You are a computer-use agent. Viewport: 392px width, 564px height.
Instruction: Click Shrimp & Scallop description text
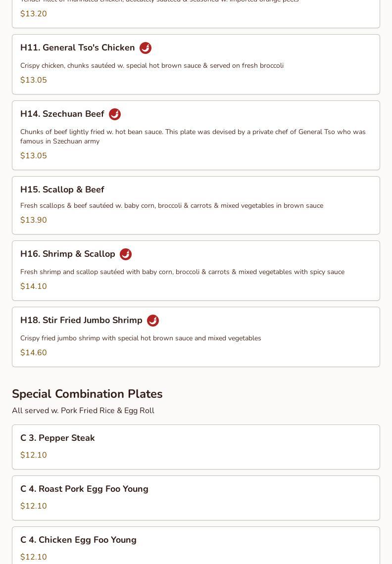click(182, 272)
